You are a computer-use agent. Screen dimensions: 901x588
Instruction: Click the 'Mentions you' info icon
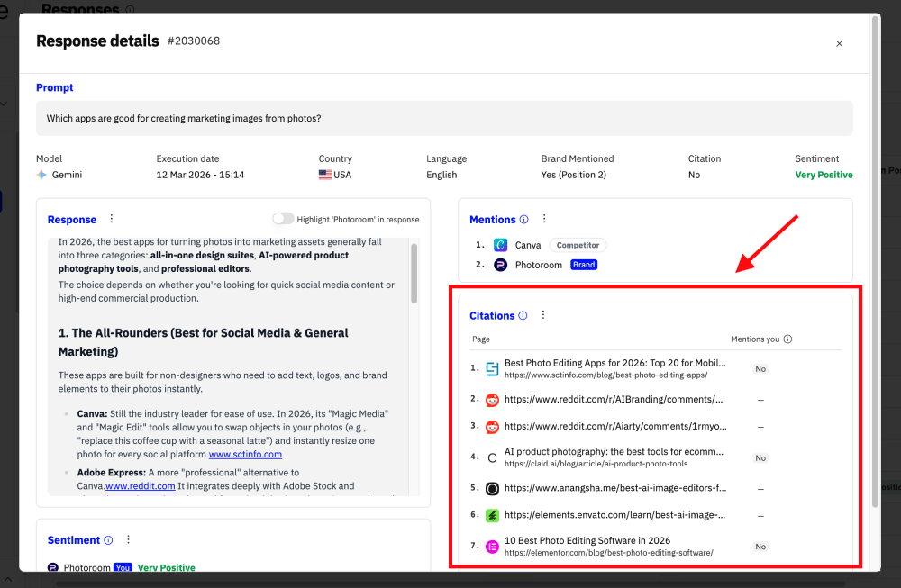coord(787,339)
